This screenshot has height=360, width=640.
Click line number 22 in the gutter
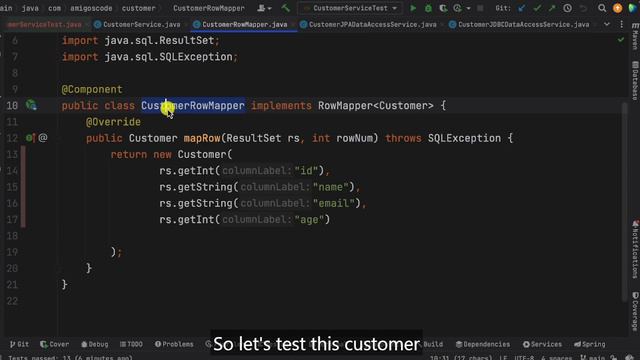12,301
